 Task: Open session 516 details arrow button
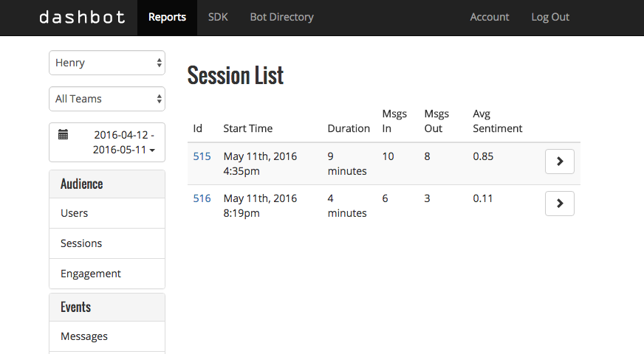(x=559, y=204)
